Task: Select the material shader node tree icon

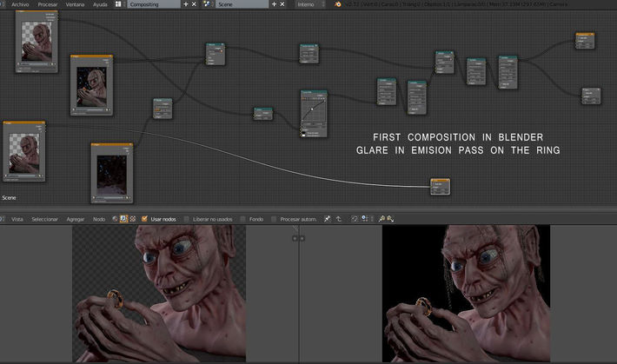Action: tap(115, 219)
